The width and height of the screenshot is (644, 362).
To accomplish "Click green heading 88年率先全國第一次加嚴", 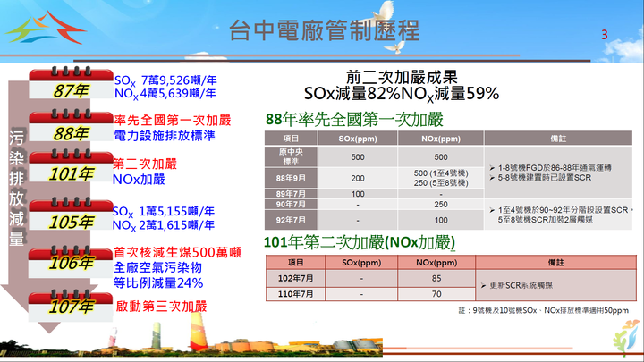I will point(354,120).
